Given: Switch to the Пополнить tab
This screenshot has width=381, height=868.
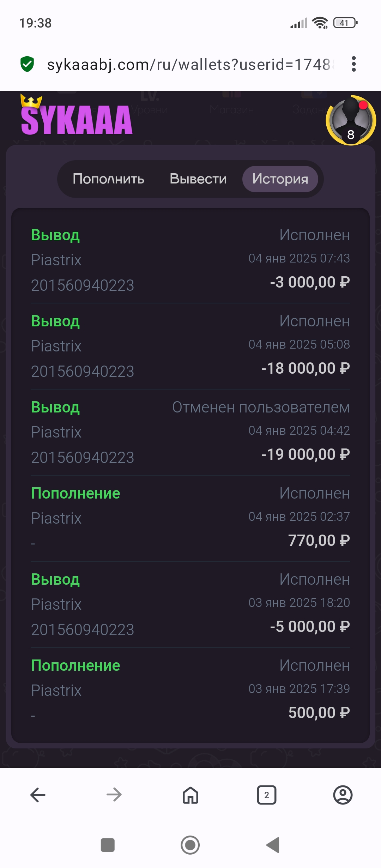Looking at the screenshot, I should 108,179.
